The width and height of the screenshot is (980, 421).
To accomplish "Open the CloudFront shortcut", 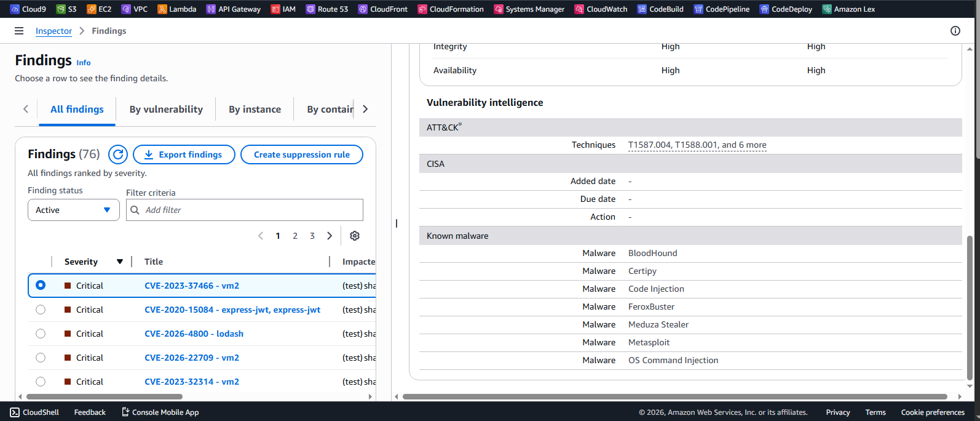I will [x=383, y=9].
